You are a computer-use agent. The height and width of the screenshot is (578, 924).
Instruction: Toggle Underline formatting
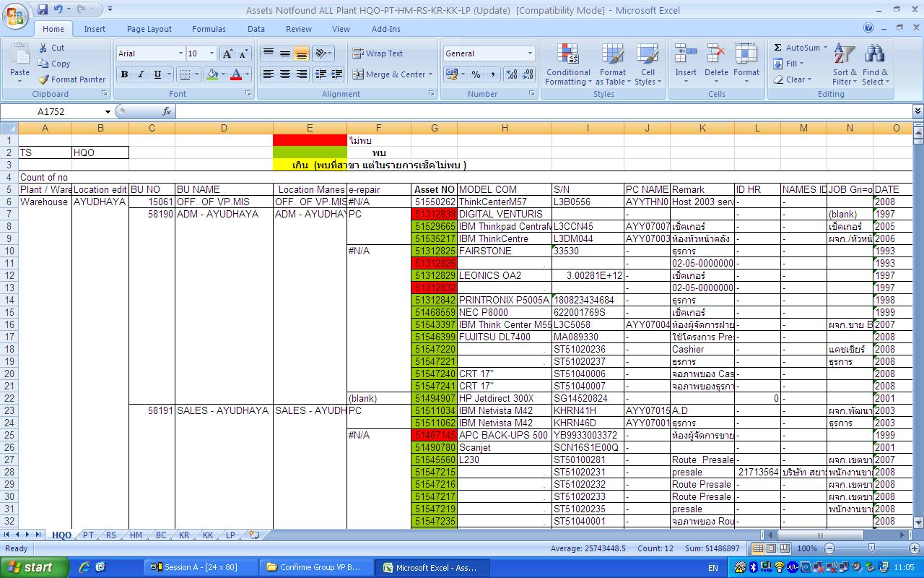pyautogui.click(x=157, y=74)
